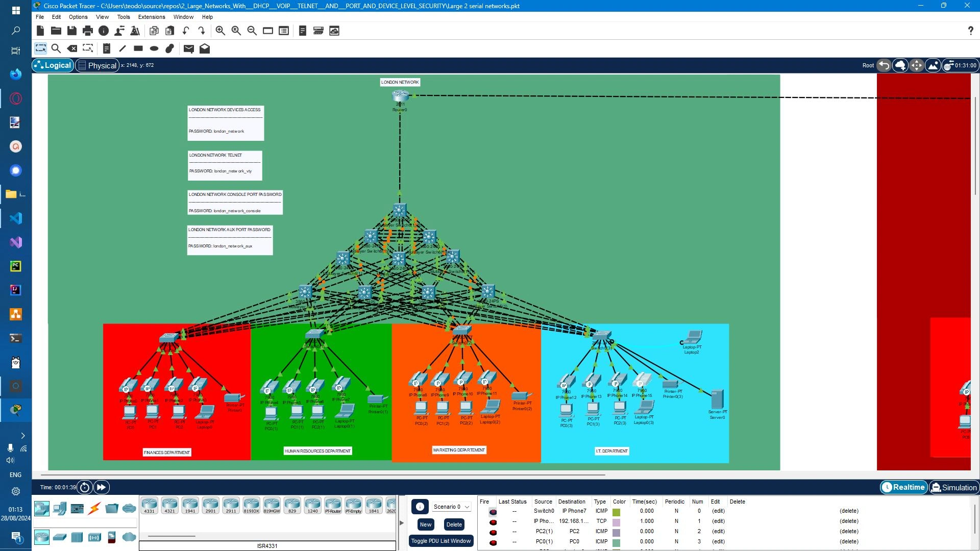Open custom device dialog

[x=284, y=31]
